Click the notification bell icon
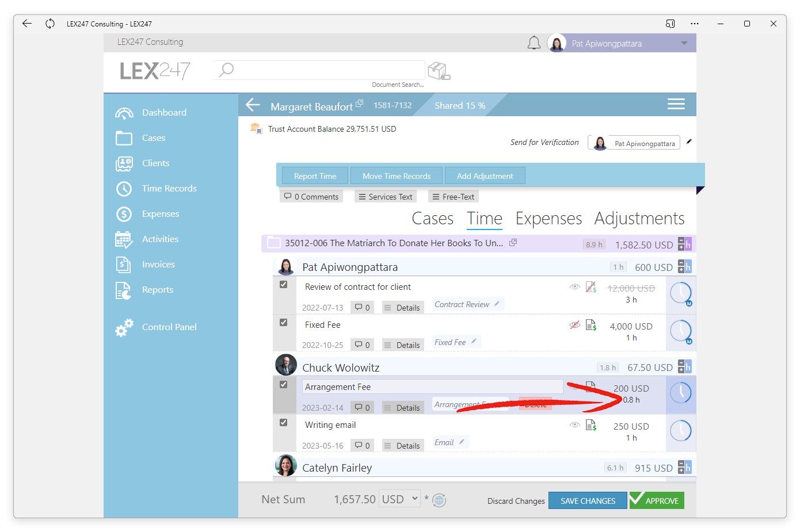The width and height of the screenshot is (800, 532). (534, 43)
